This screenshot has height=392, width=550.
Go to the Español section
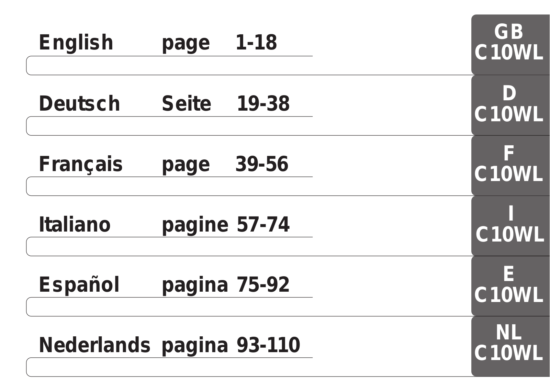pos(79,285)
